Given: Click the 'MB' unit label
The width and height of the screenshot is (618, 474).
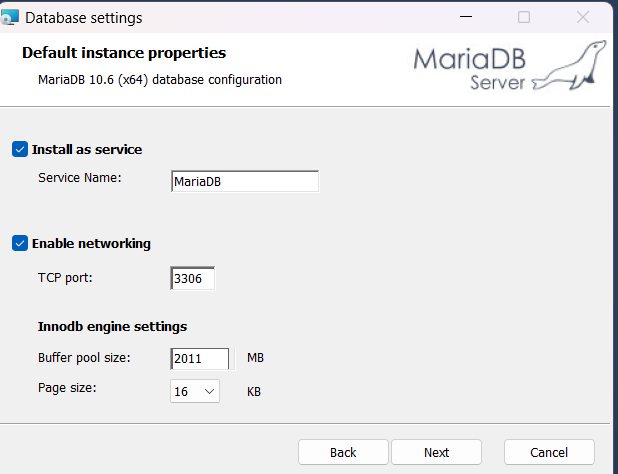Looking at the screenshot, I should [255, 358].
